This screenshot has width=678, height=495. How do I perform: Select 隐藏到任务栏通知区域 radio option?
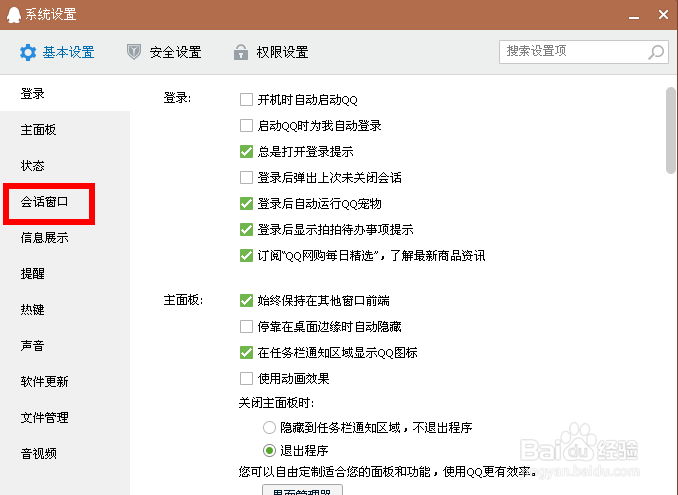(x=269, y=428)
